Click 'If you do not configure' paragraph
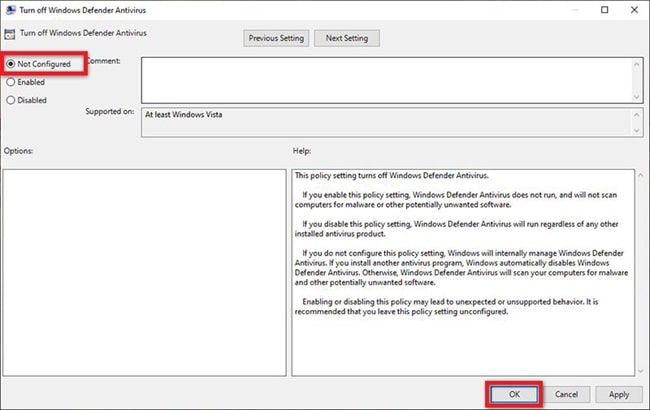650x410 pixels. [x=461, y=268]
